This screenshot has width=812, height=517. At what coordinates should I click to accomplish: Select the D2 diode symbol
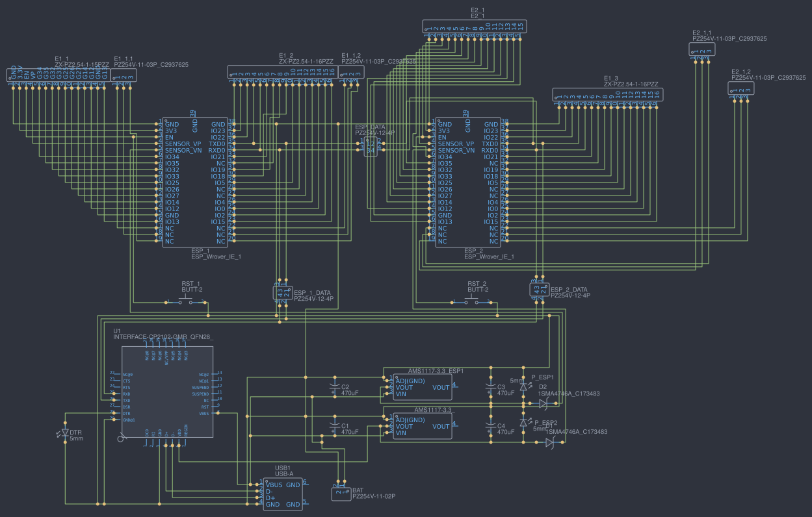[x=543, y=403]
